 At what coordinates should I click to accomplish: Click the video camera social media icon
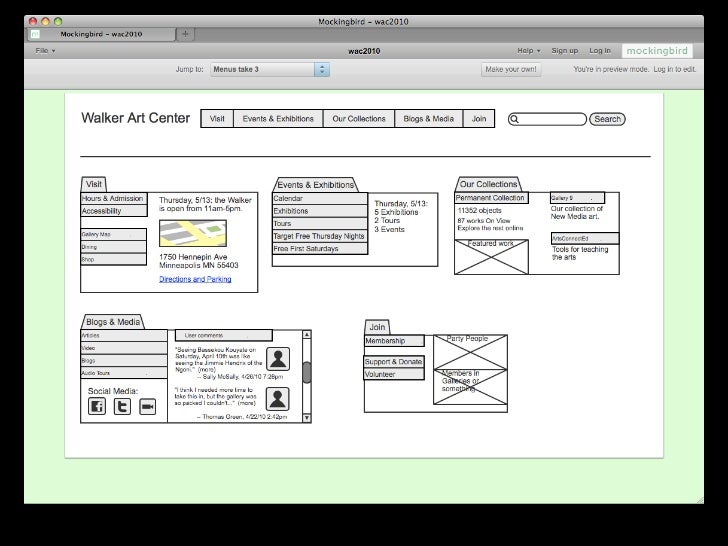[x=148, y=407]
